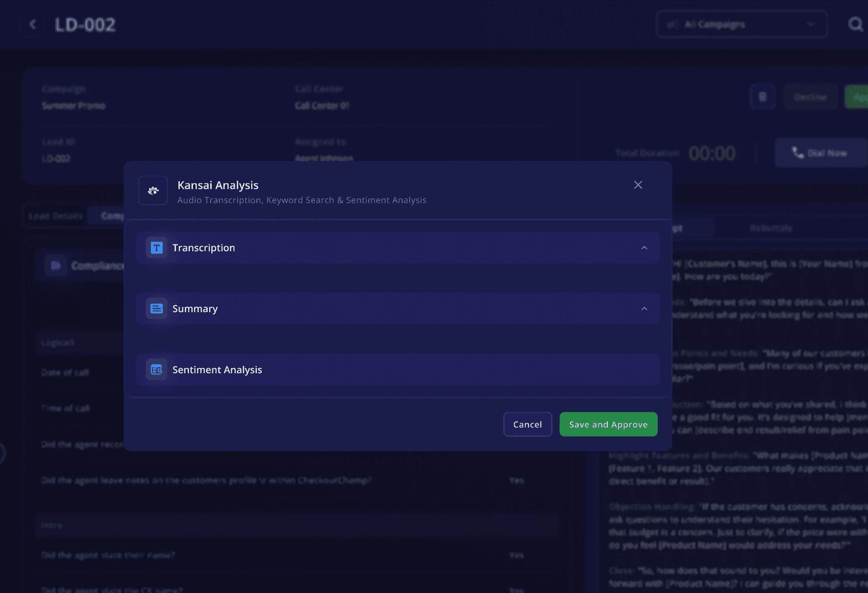
Task: Click the Dial Now phone button
Action: coord(820,153)
